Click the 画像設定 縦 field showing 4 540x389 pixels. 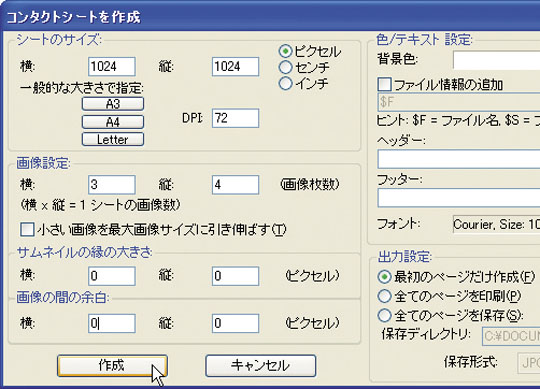coord(235,185)
